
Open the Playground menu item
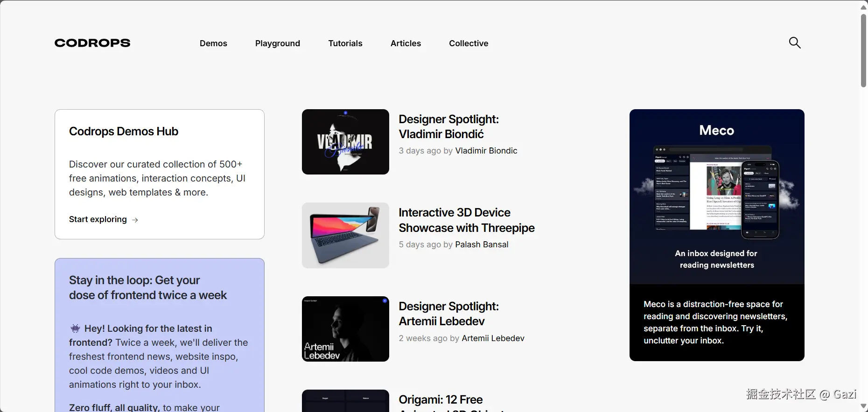pyautogui.click(x=278, y=43)
